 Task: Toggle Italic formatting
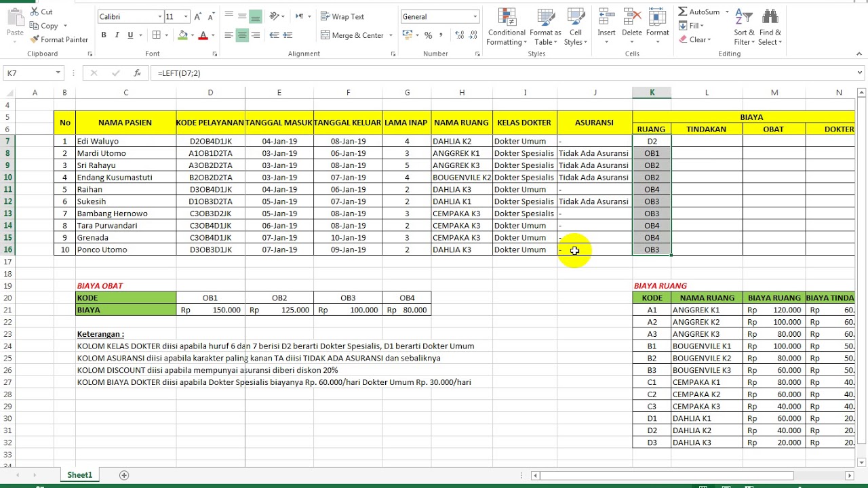pos(117,35)
